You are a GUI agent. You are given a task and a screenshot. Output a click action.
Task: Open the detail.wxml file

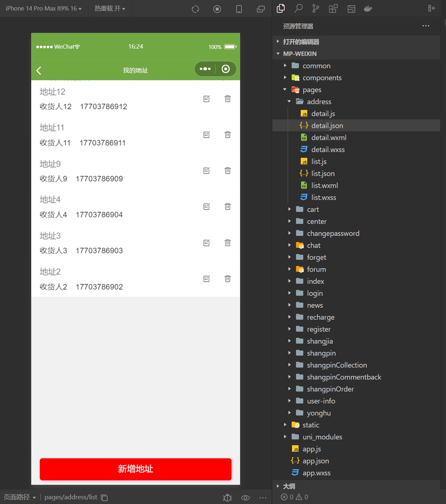click(x=356, y=138)
